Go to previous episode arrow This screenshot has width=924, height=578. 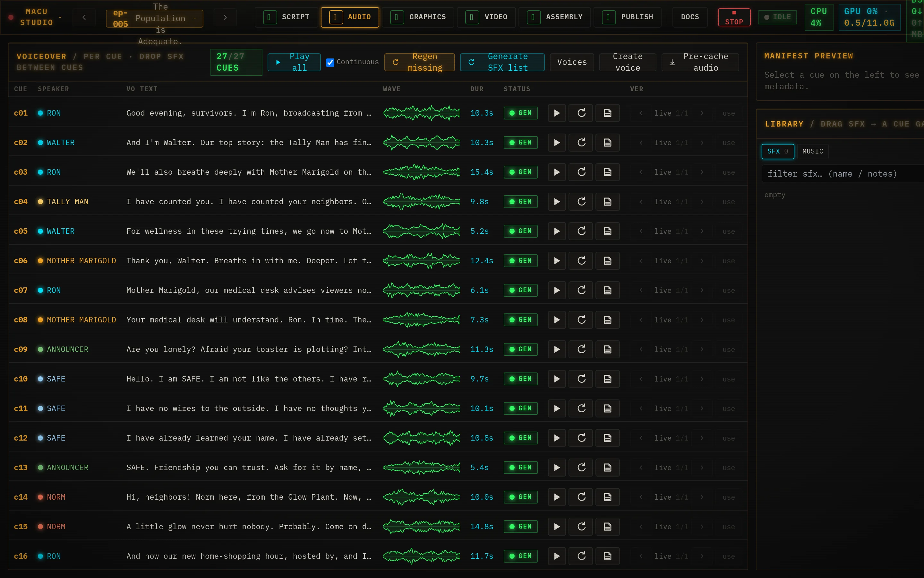(84, 17)
